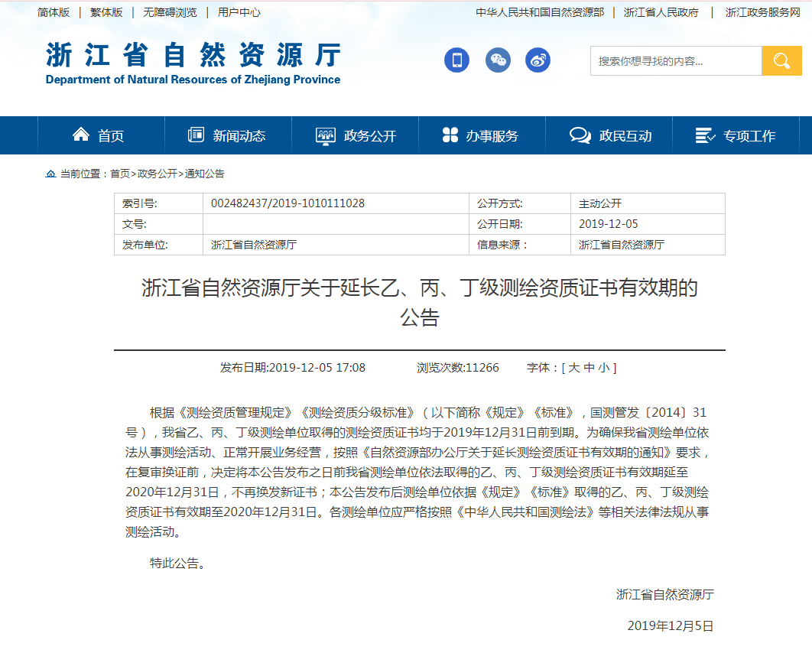Open the 办事服务 navigation menu item

click(x=482, y=135)
